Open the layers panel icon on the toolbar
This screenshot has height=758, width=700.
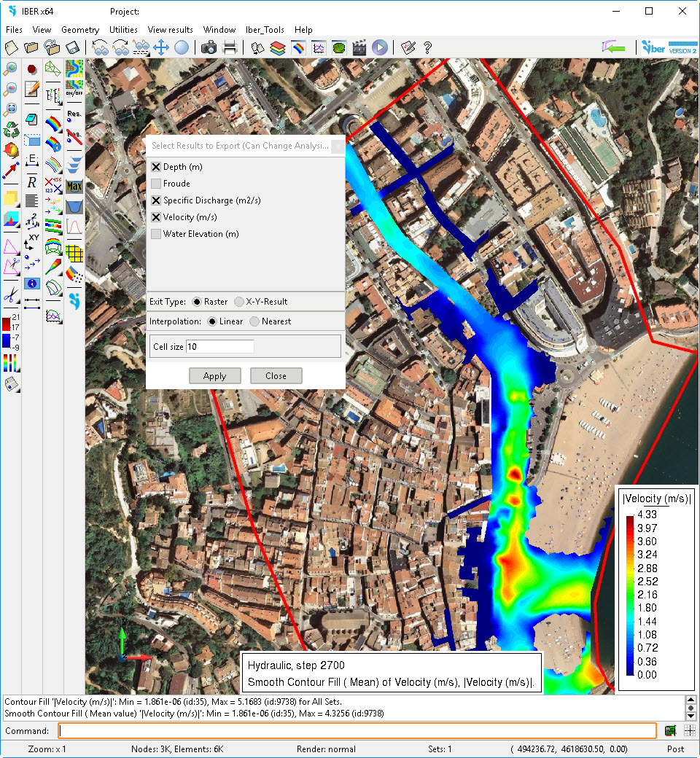(279, 47)
